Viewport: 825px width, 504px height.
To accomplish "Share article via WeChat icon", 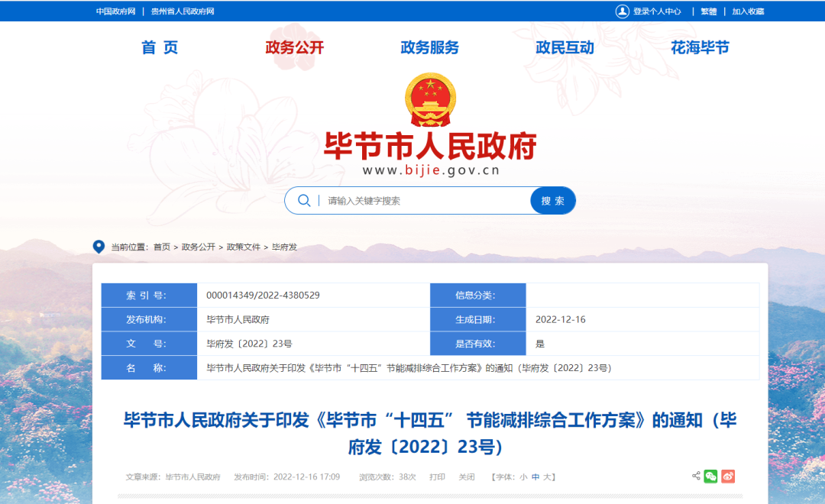I will 711,477.
